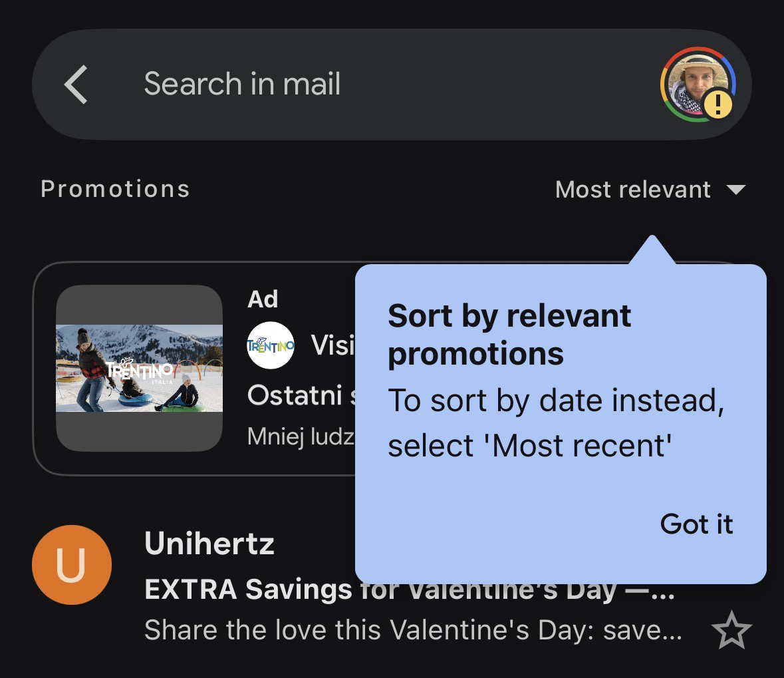Click the Promotions category label
This screenshot has height=678, width=784.
pyautogui.click(x=115, y=189)
